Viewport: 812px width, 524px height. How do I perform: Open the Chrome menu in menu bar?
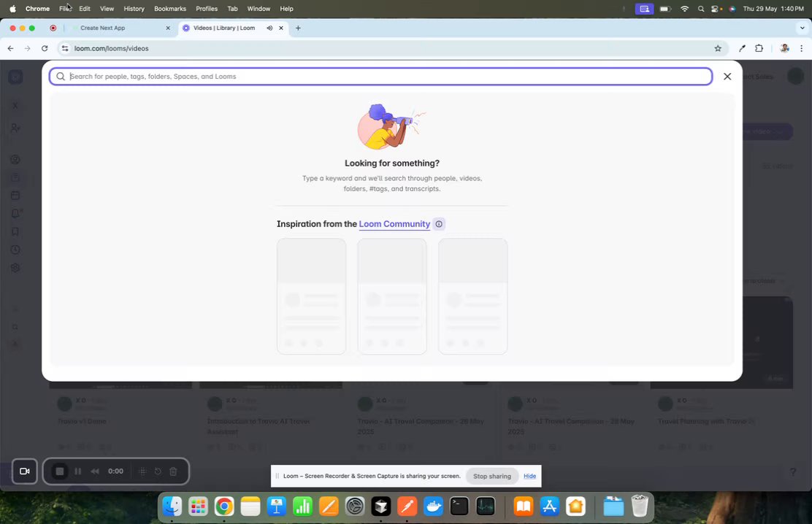pyautogui.click(x=37, y=9)
